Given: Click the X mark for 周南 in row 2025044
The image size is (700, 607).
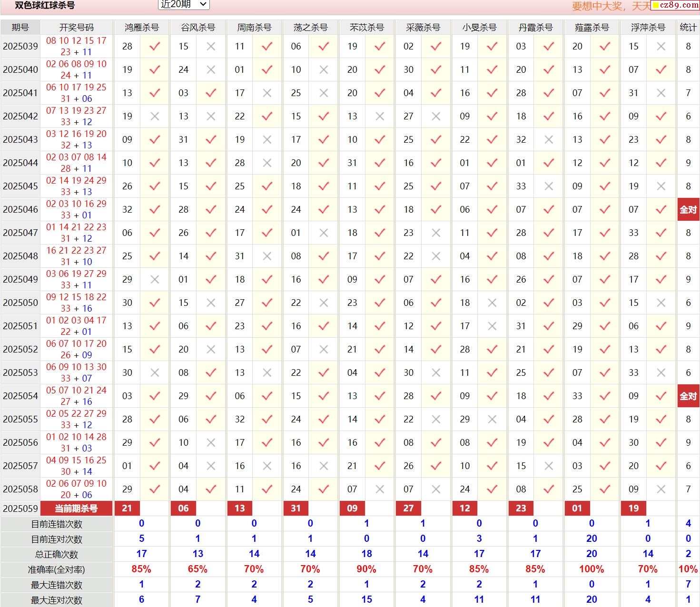Looking at the screenshot, I should pyautogui.click(x=267, y=163).
